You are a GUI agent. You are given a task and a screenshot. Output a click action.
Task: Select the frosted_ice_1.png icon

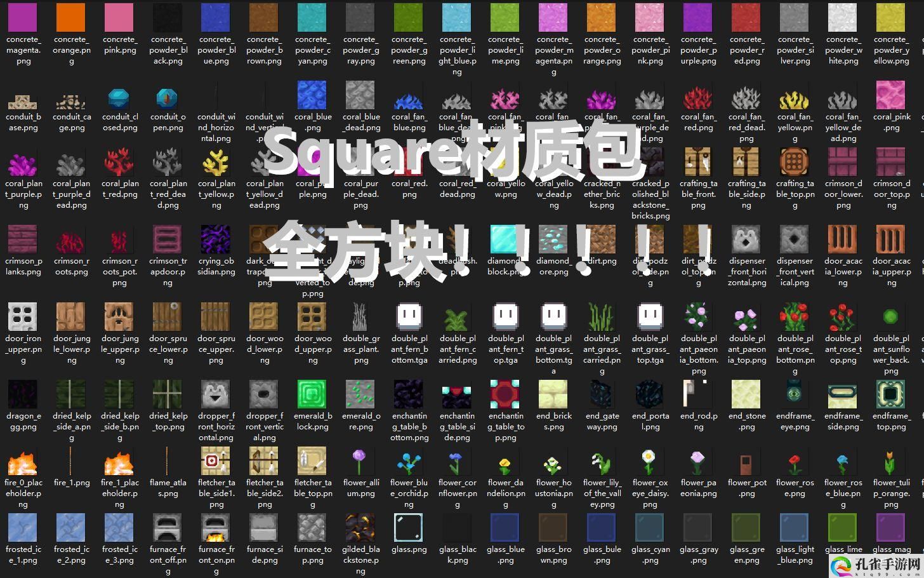(x=23, y=528)
